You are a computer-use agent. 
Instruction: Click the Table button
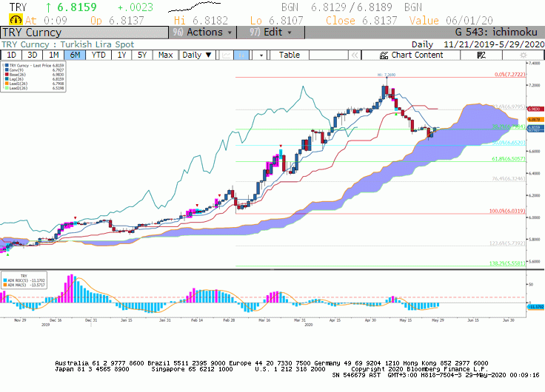(290, 55)
